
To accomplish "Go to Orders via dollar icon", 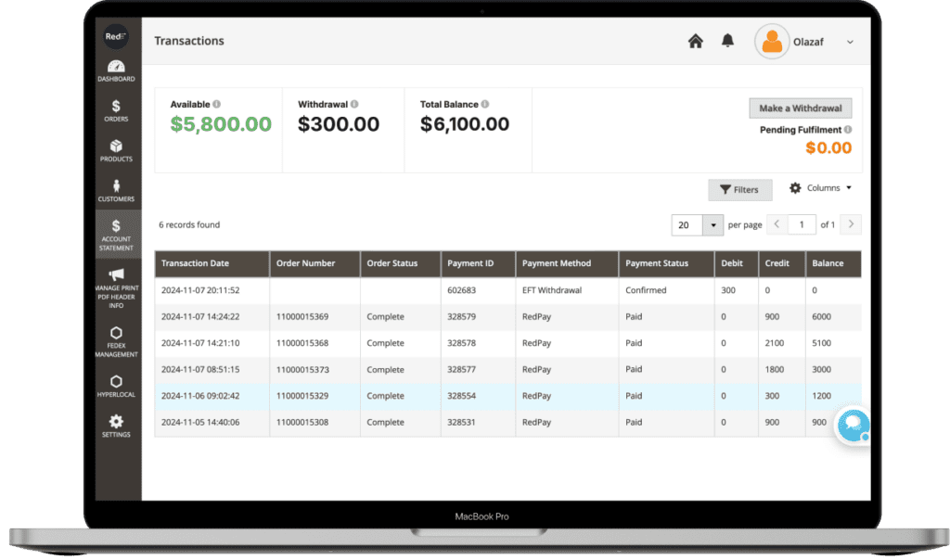I will click(116, 108).
